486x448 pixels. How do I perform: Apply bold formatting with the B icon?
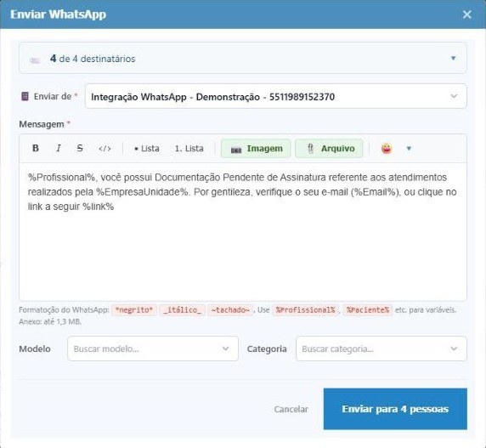tap(36, 148)
